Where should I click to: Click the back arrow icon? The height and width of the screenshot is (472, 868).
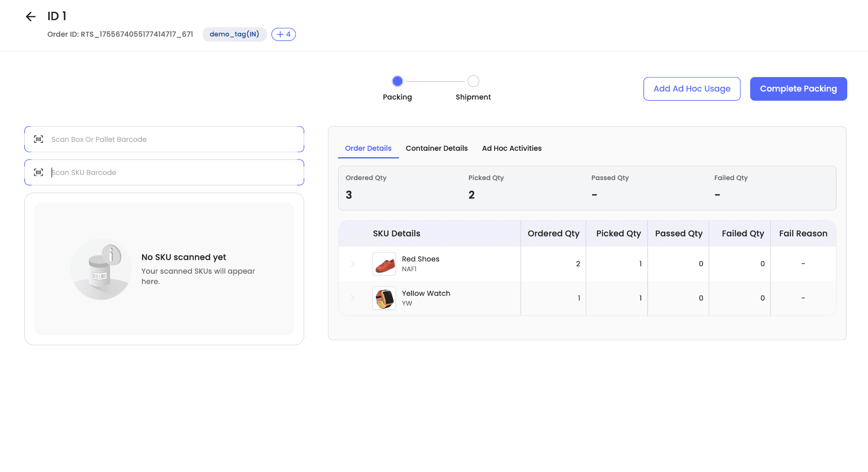[x=31, y=17]
